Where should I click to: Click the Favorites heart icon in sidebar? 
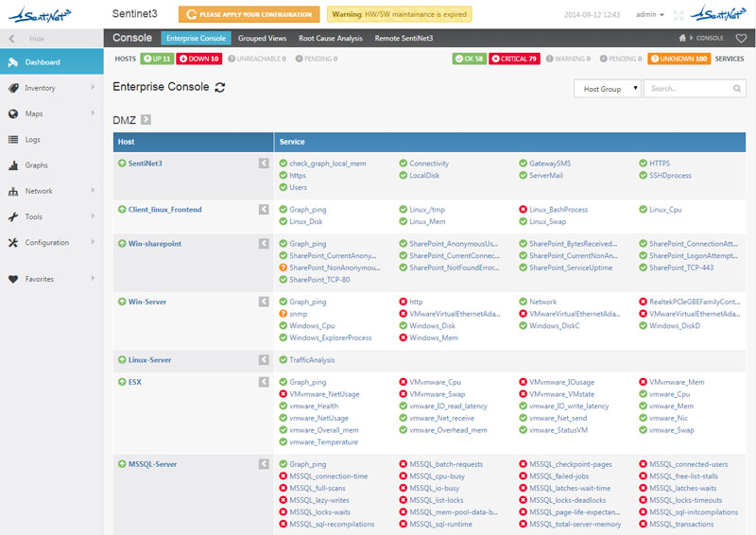click(13, 279)
